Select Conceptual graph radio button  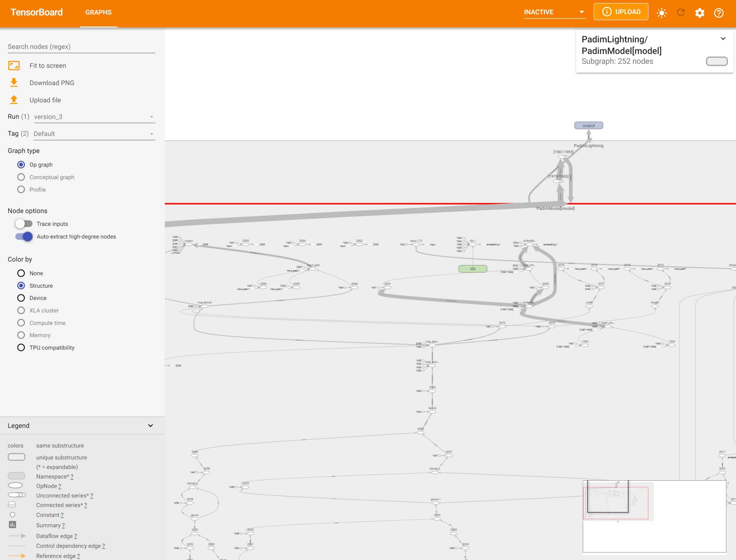pyautogui.click(x=21, y=177)
